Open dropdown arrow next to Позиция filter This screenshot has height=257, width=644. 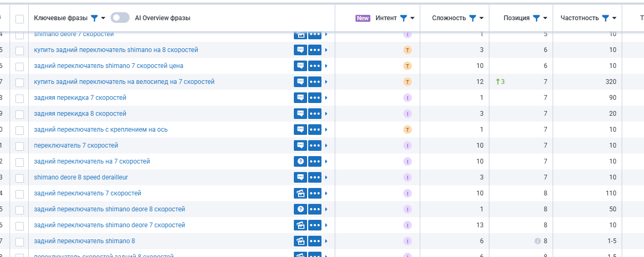coord(545,18)
